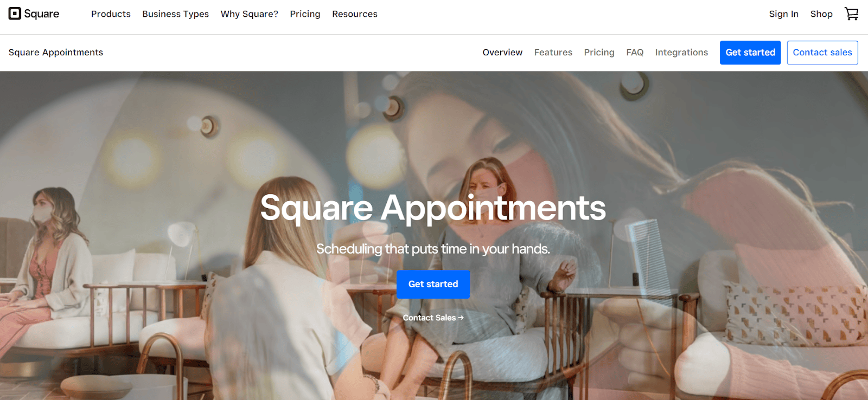
Task: Click the Square Appointments page title
Action: point(55,53)
